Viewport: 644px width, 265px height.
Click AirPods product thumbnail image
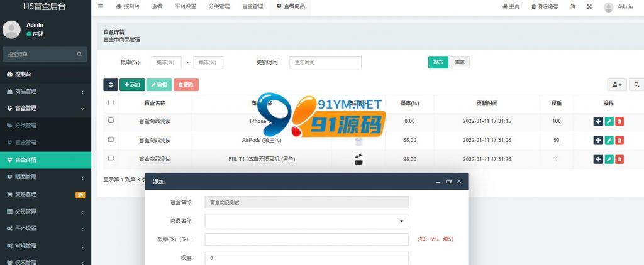click(x=359, y=141)
